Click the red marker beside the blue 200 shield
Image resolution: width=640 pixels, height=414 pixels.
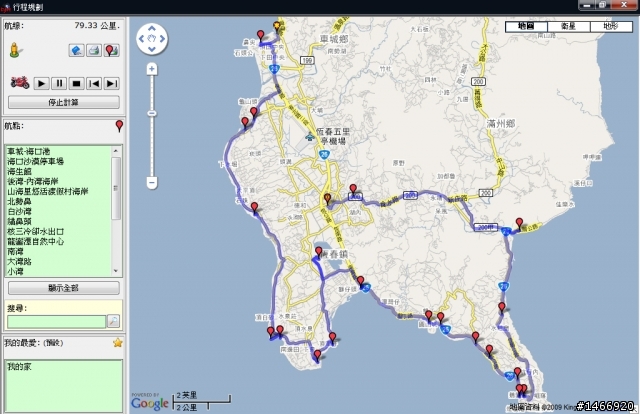(x=353, y=189)
